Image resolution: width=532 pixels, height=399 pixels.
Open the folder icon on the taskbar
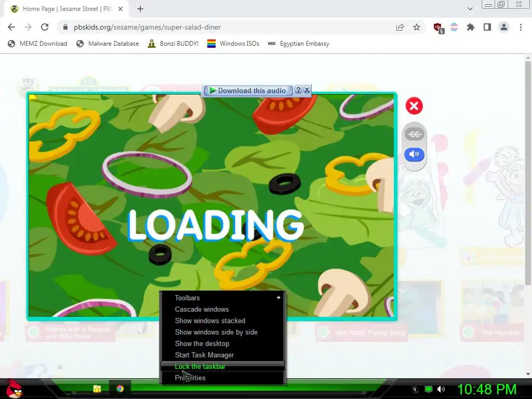pyautogui.click(x=97, y=389)
